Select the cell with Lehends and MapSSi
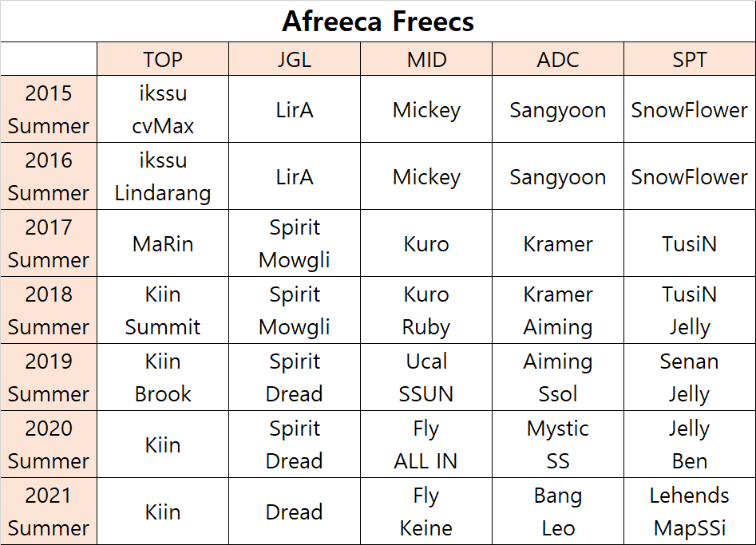The width and height of the screenshot is (756, 545). 690,511
